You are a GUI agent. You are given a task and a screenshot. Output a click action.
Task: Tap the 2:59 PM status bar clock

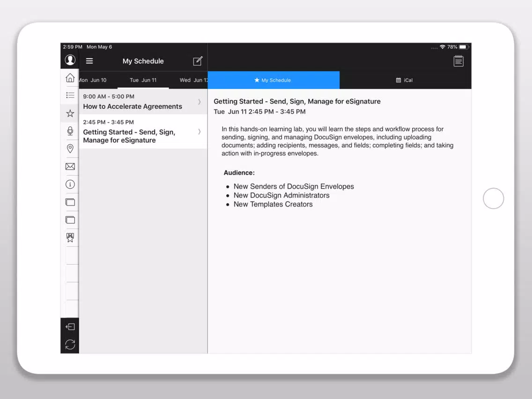tap(73, 47)
